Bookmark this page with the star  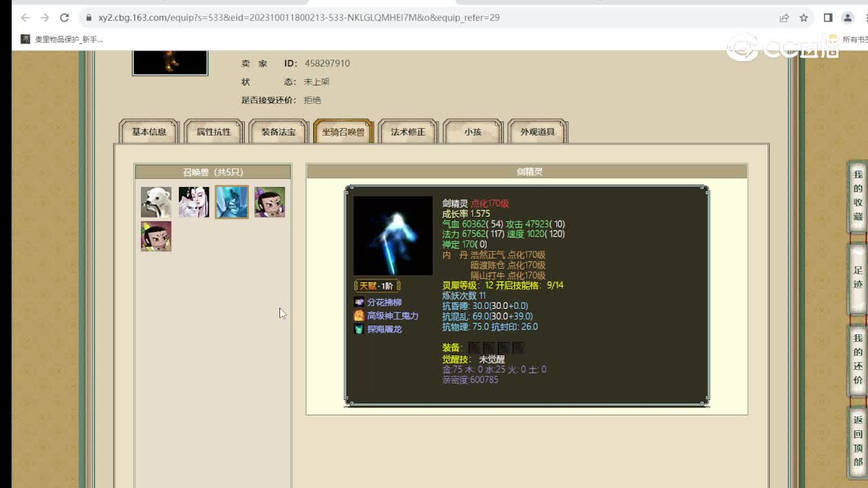click(x=804, y=18)
